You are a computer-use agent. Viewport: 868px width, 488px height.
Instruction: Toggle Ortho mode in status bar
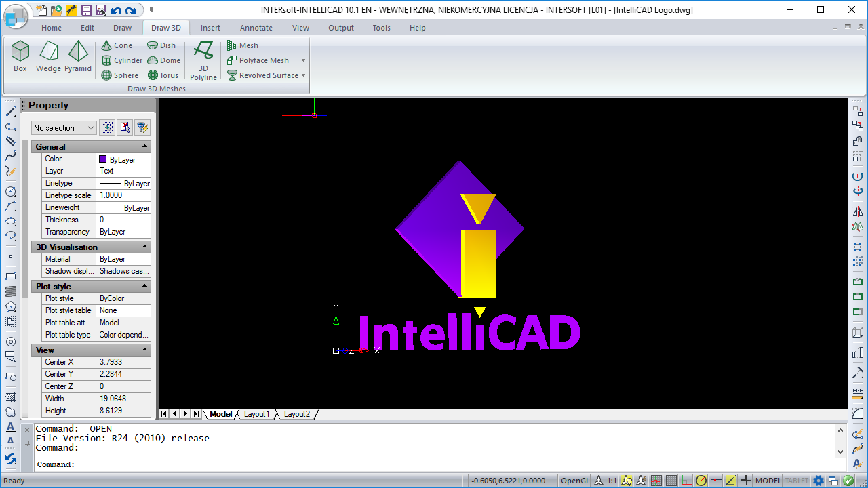coord(686,481)
